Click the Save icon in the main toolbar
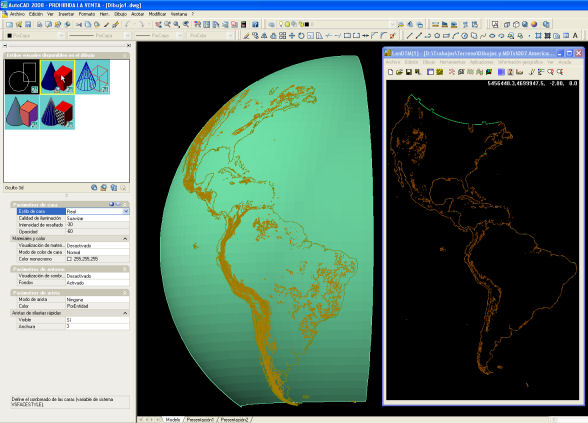This screenshot has width=588, height=423. [28, 24]
